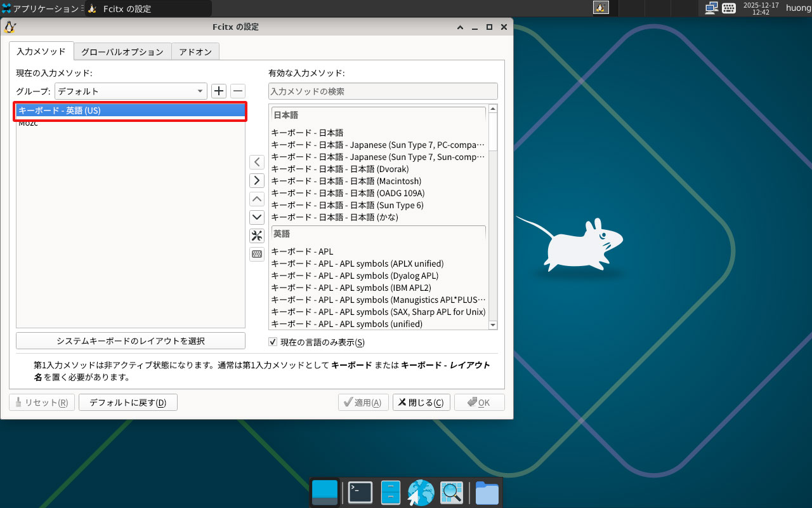Image resolution: width=812 pixels, height=508 pixels.
Task: Toggle 現在の言語のみ表示 checkbox
Action: click(x=273, y=342)
